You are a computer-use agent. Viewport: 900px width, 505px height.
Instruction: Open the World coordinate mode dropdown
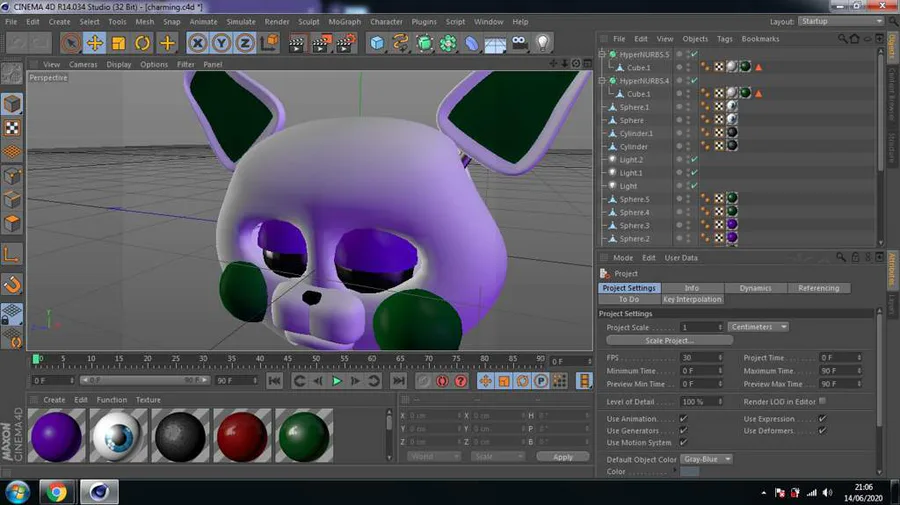click(434, 457)
